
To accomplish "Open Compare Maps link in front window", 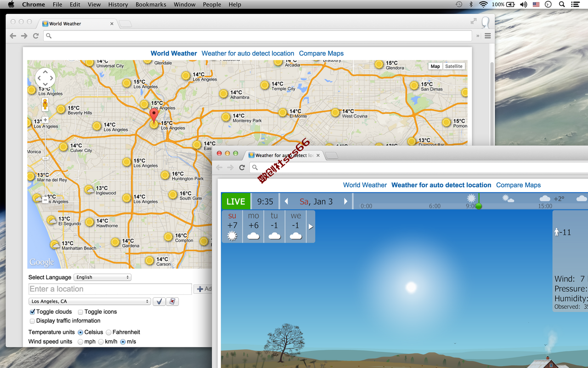I will pos(518,185).
